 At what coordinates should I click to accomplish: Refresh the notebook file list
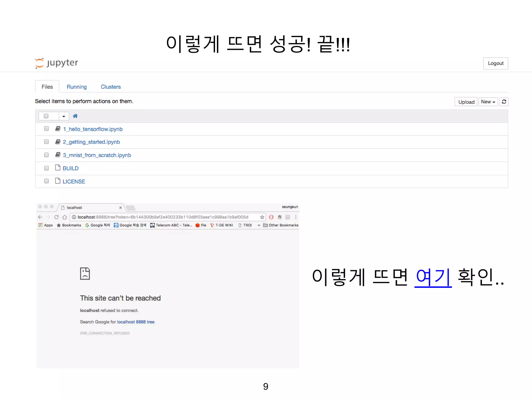pos(504,102)
